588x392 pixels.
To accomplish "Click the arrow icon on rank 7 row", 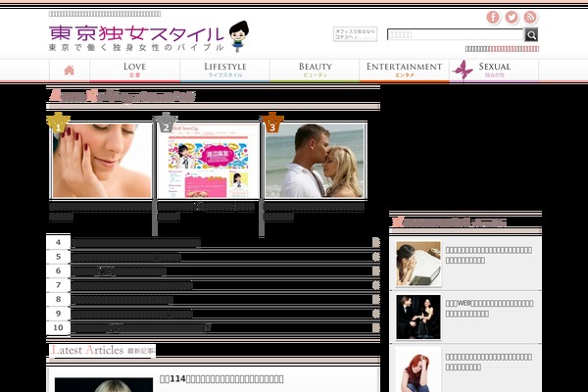I will [376, 285].
